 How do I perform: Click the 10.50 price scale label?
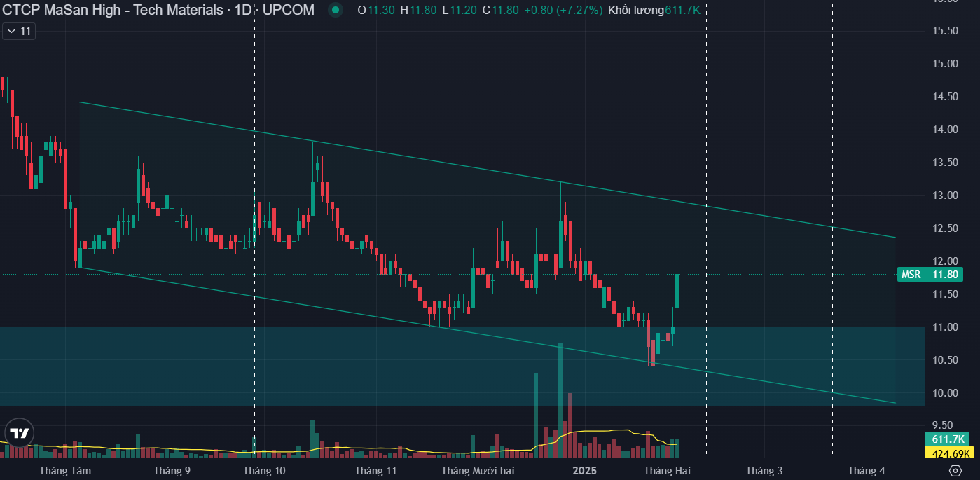tap(945, 360)
